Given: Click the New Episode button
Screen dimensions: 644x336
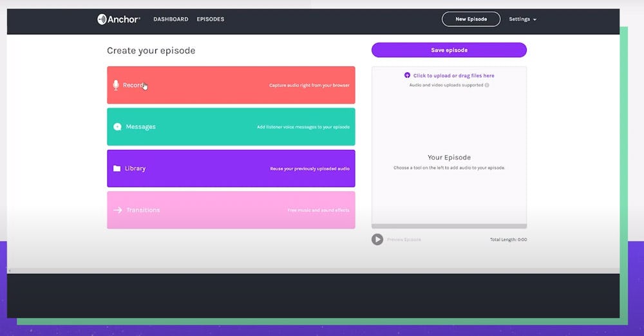Looking at the screenshot, I should [x=471, y=19].
